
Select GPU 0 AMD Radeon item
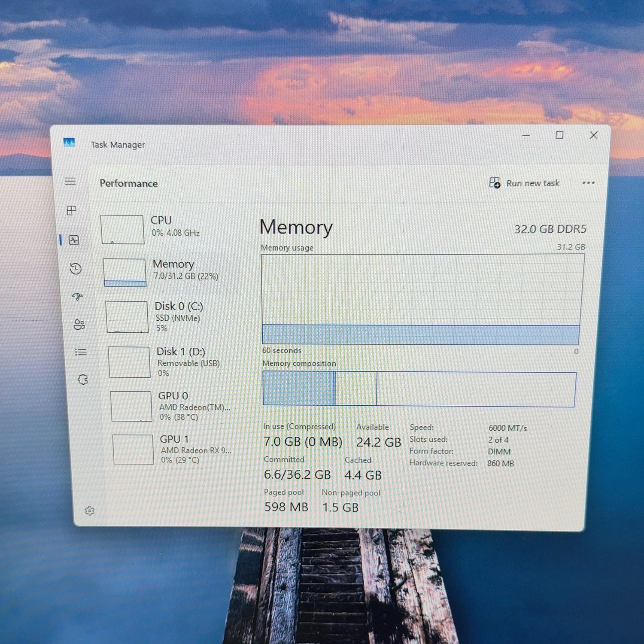[177, 406]
